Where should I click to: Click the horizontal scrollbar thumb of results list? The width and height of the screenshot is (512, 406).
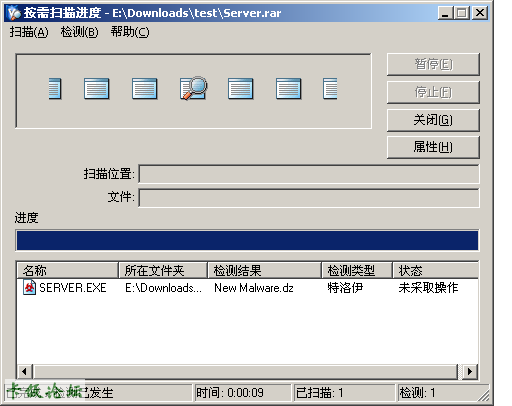[x=246, y=371]
